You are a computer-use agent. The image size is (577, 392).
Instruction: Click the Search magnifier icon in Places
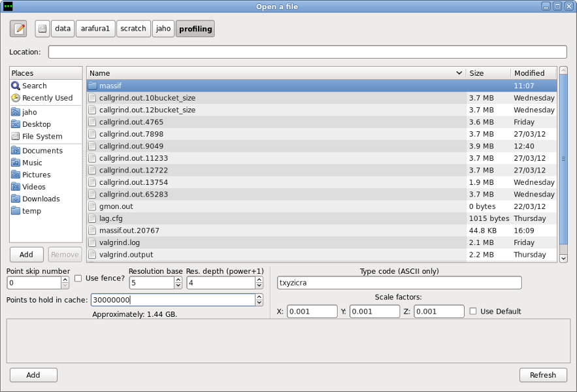(16, 86)
